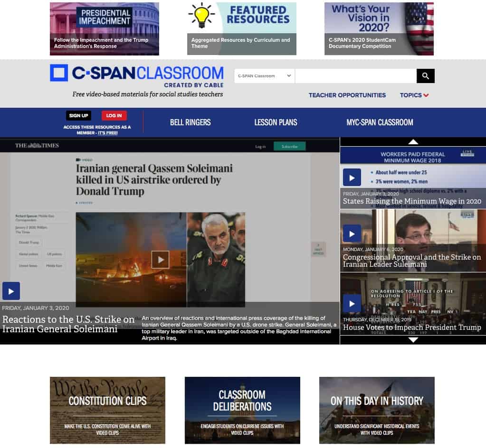Open the Lesson Plans tab
The image size is (486, 448).
click(276, 122)
